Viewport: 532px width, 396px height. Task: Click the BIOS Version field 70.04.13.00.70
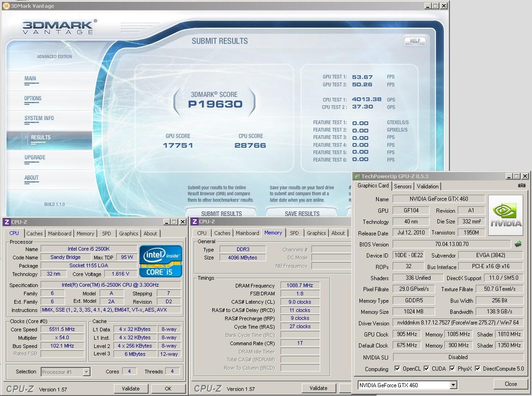pyautogui.click(x=452, y=244)
